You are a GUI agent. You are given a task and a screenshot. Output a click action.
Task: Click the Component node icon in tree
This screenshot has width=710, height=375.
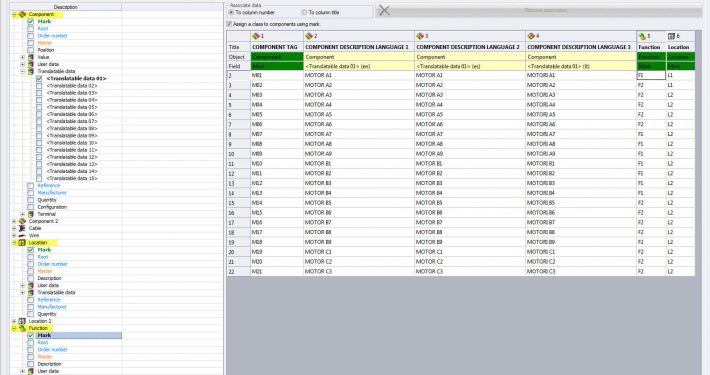point(22,14)
